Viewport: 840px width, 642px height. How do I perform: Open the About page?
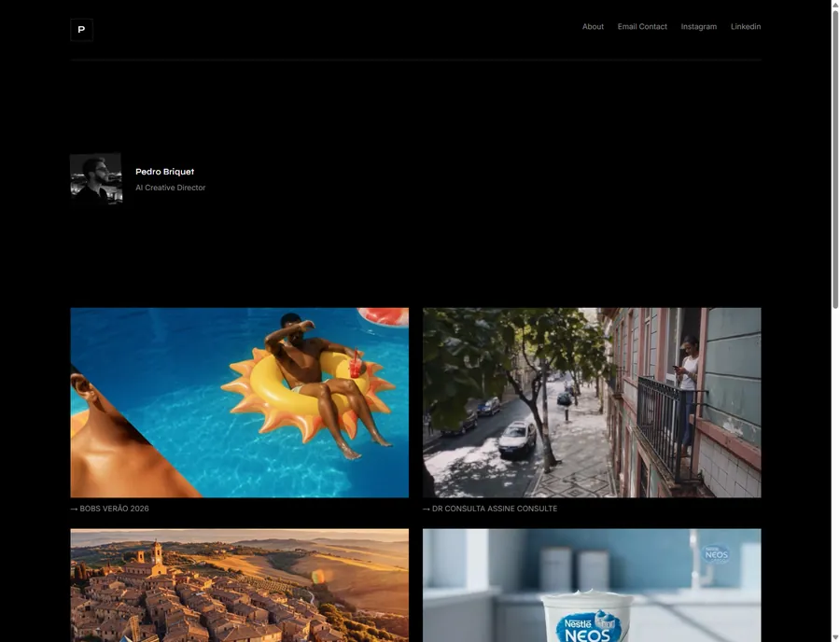593,27
